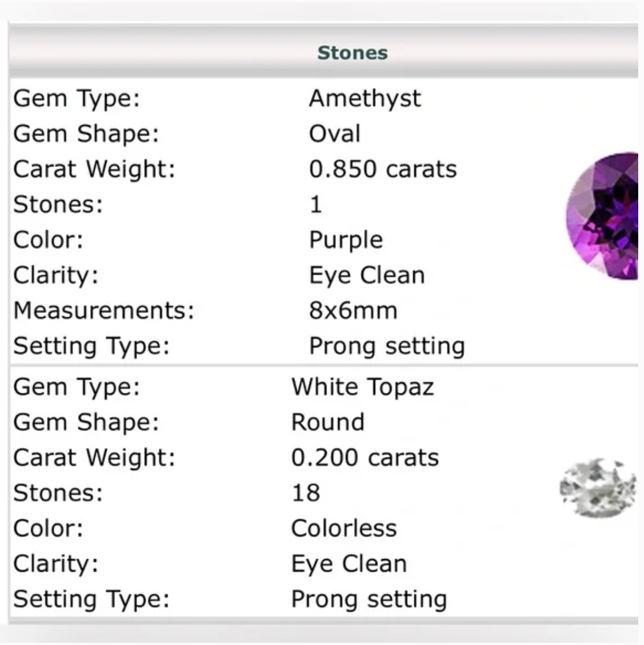Select the Stones section header
Viewport: 644px width, 645px height.
pyautogui.click(x=352, y=52)
